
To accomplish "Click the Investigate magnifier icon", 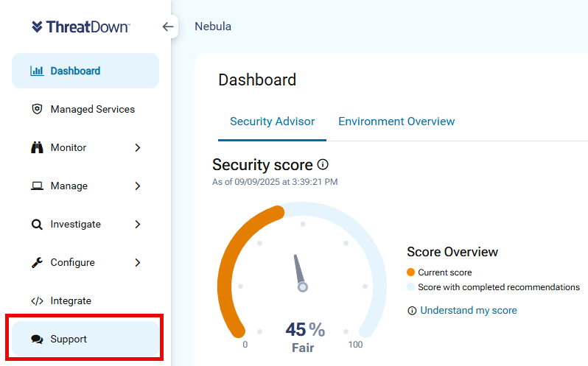I will pos(37,225).
